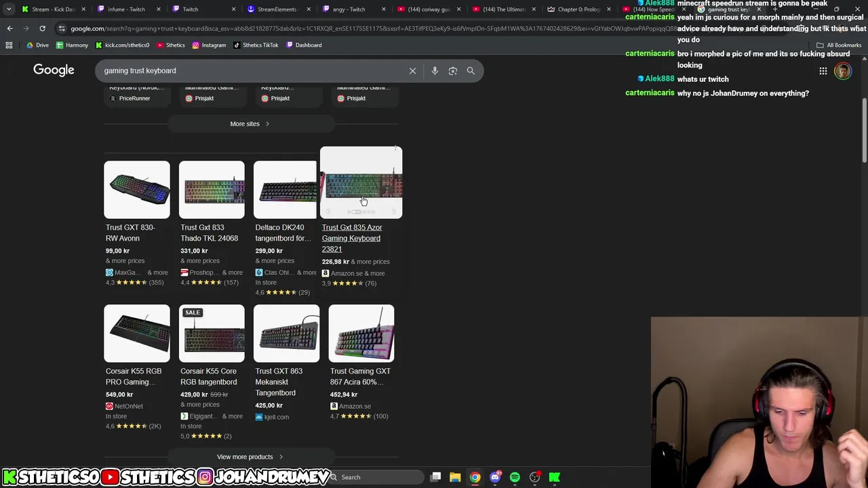Expand the More sites button
The width and height of the screenshot is (868, 488).
[x=250, y=124]
